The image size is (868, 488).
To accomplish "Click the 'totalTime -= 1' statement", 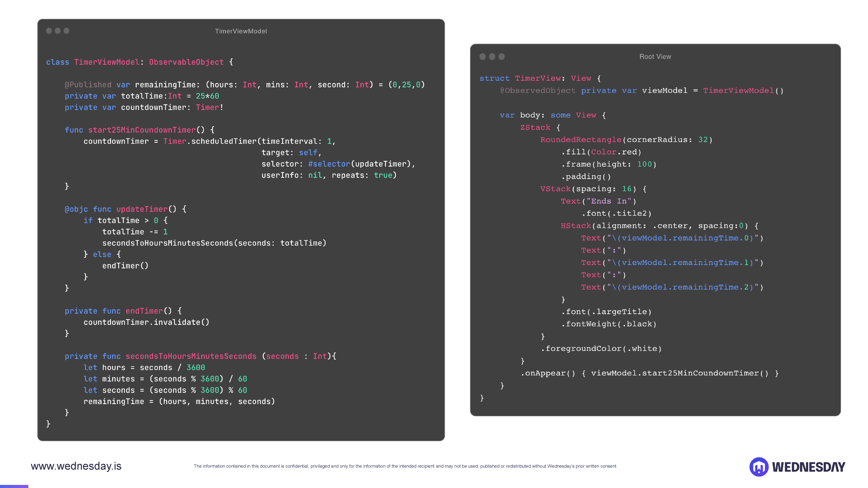I will click(x=135, y=232).
